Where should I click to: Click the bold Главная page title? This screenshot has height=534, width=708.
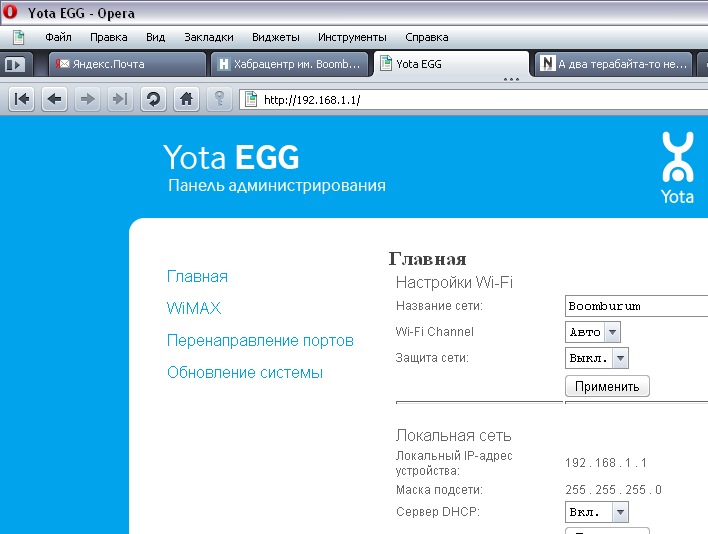pos(427,259)
